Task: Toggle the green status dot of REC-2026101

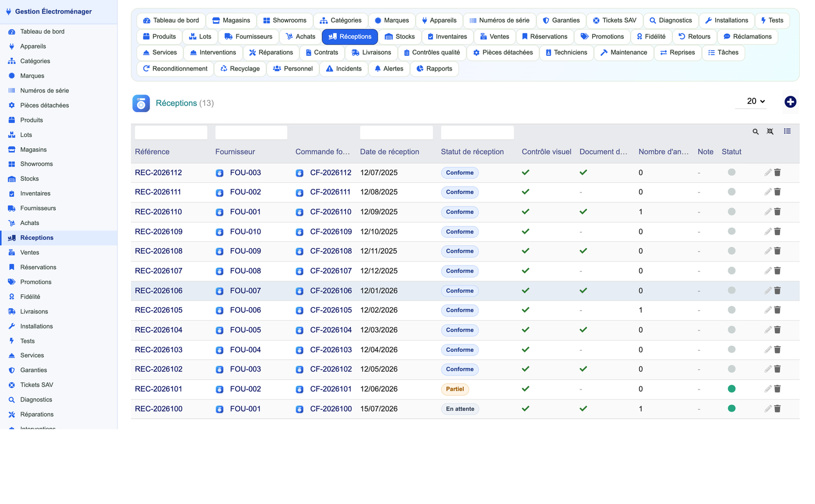Action: [x=732, y=388]
